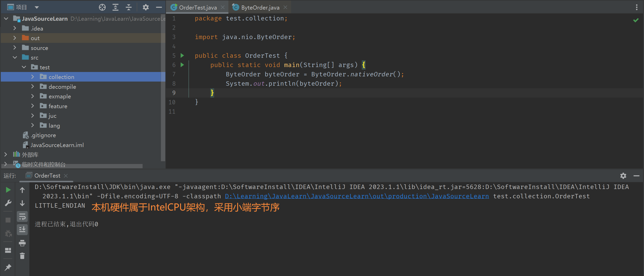644x276 pixels.
Task: Click the bug settings icon in the run toolbar
Action: (8, 234)
